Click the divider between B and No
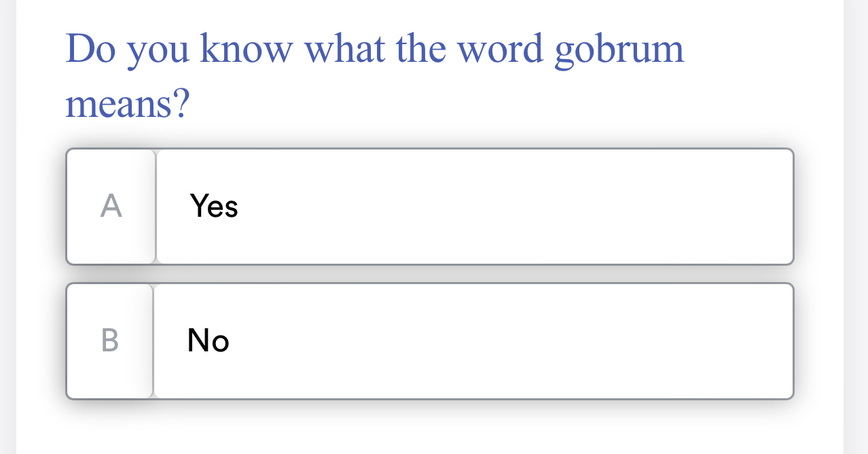The image size is (868, 454). [x=153, y=340]
